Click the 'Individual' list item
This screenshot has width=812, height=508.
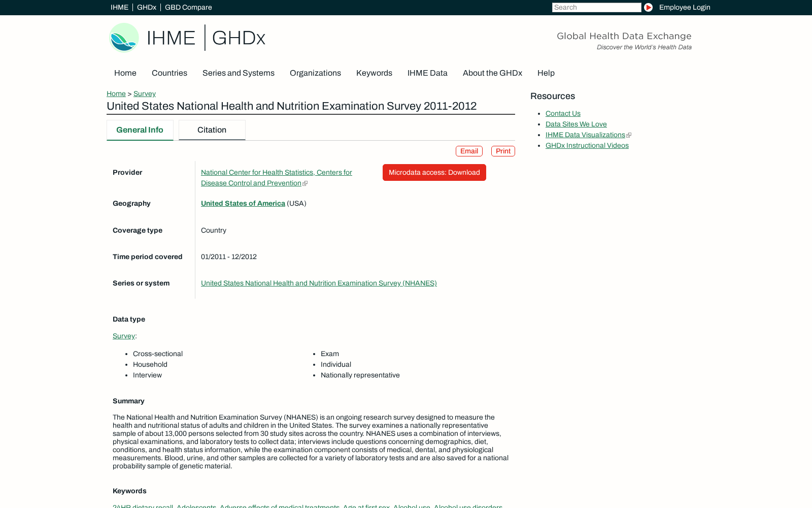[x=336, y=364]
